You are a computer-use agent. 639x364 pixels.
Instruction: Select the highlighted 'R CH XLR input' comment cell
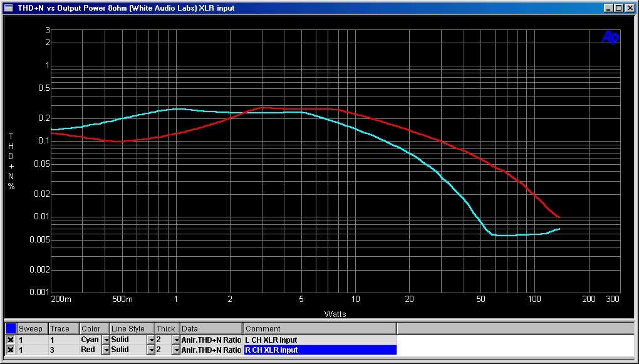pyautogui.click(x=320, y=350)
